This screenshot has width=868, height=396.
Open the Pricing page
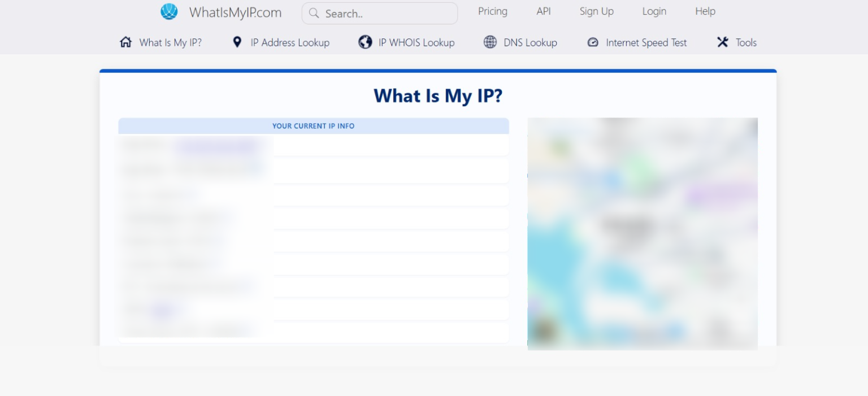492,11
